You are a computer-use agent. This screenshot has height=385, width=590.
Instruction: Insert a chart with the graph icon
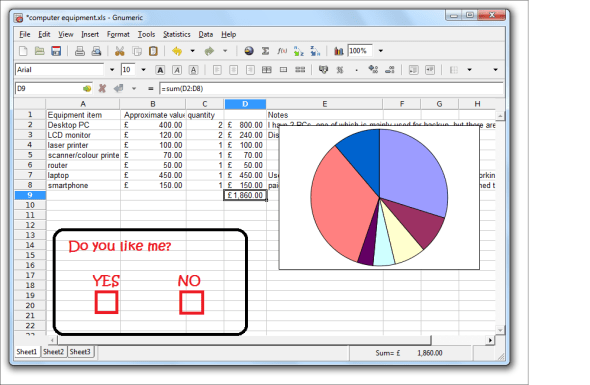point(339,51)
